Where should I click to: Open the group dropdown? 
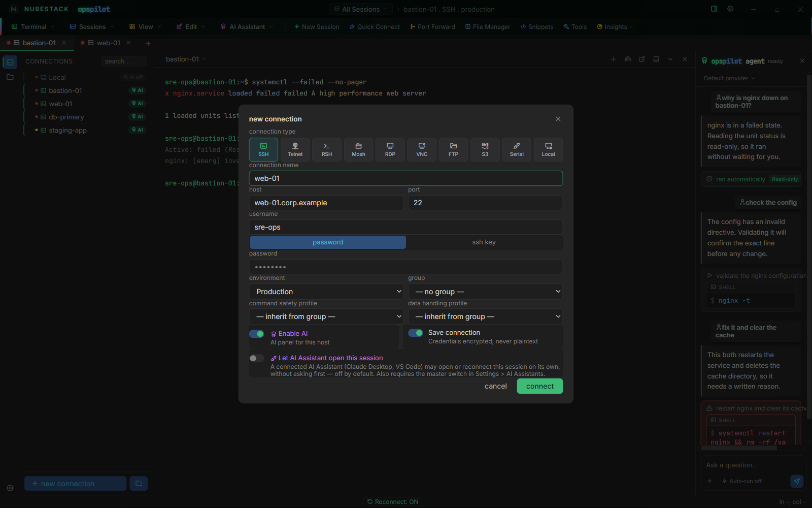(485, 292)
